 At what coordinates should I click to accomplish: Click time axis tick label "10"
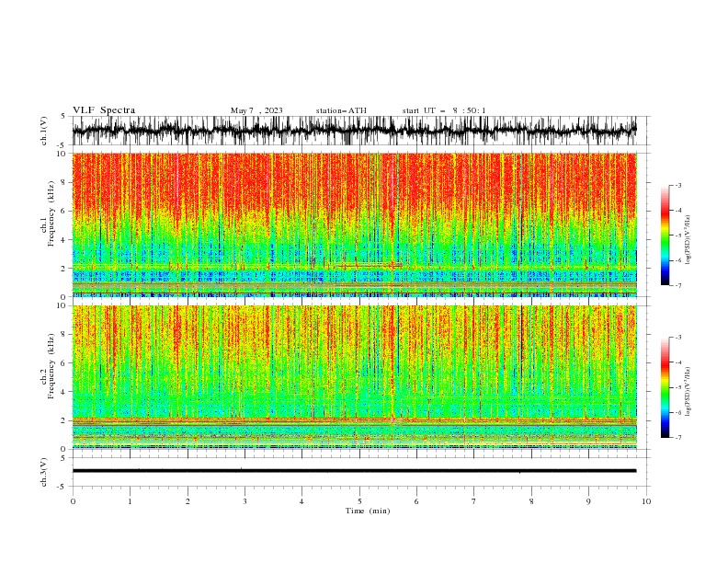point(646,501)
